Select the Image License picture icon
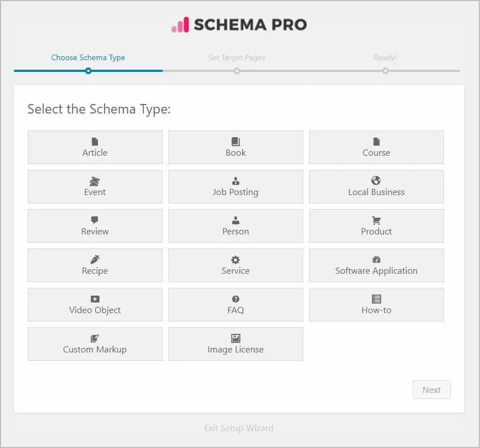Screen dimensions: 480x448 235,338
